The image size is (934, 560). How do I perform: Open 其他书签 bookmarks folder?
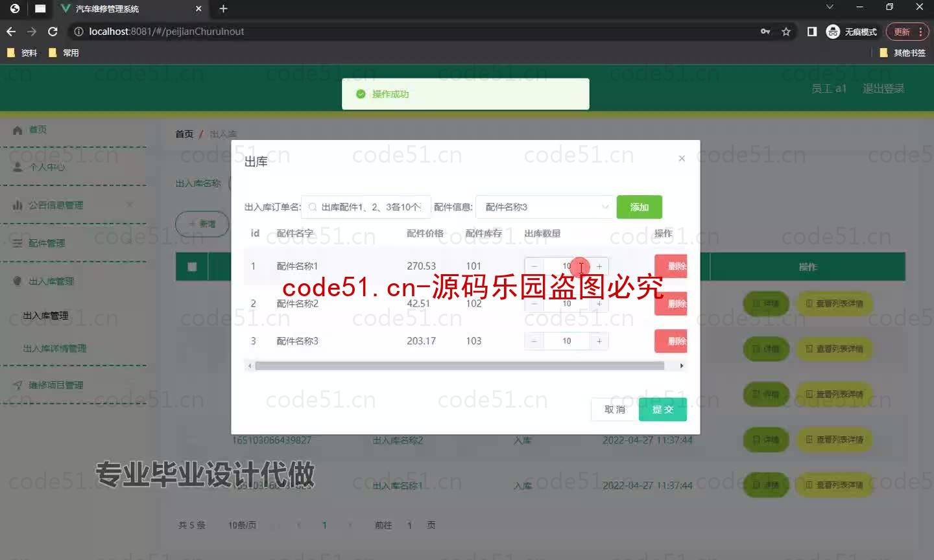coord(903,52)
